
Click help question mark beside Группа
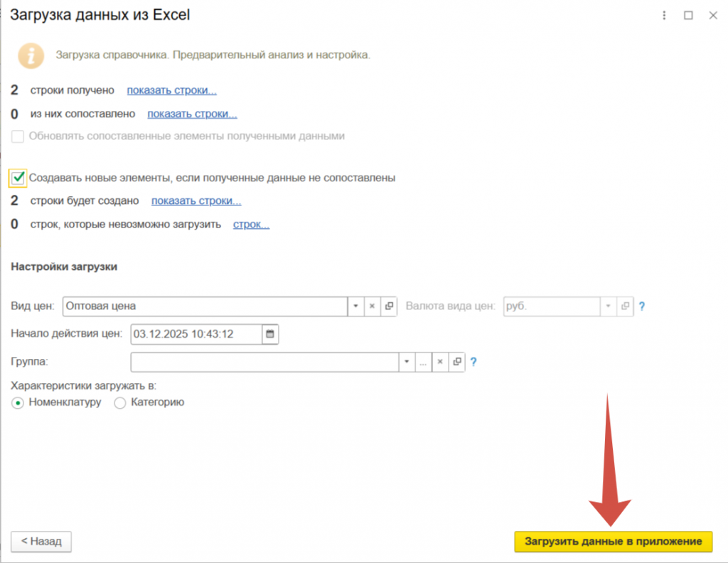click(x=473, y=362)
